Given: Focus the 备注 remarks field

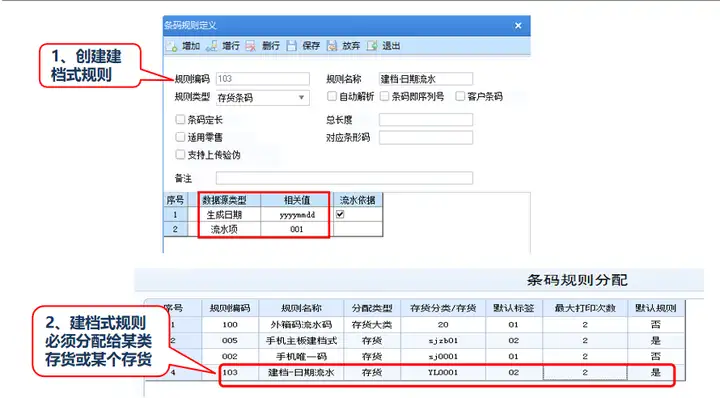Looking at the screenshot, I should click(x=344, y=178).
